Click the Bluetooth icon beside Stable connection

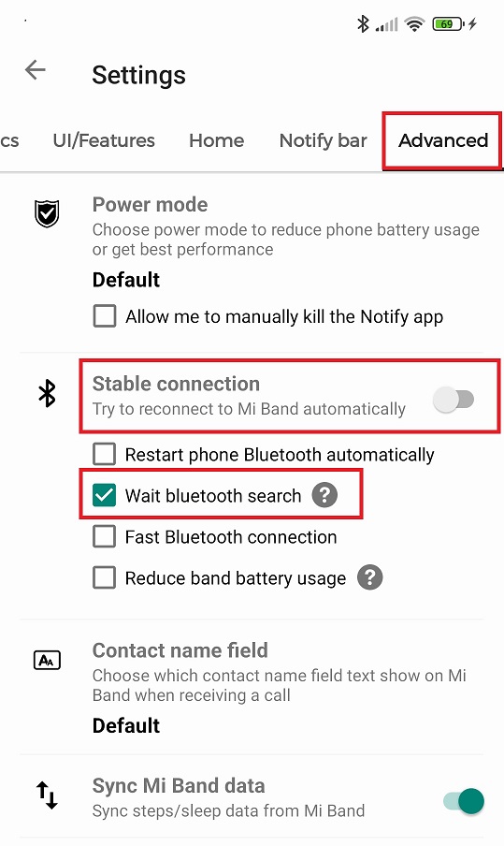pos(48,393)
